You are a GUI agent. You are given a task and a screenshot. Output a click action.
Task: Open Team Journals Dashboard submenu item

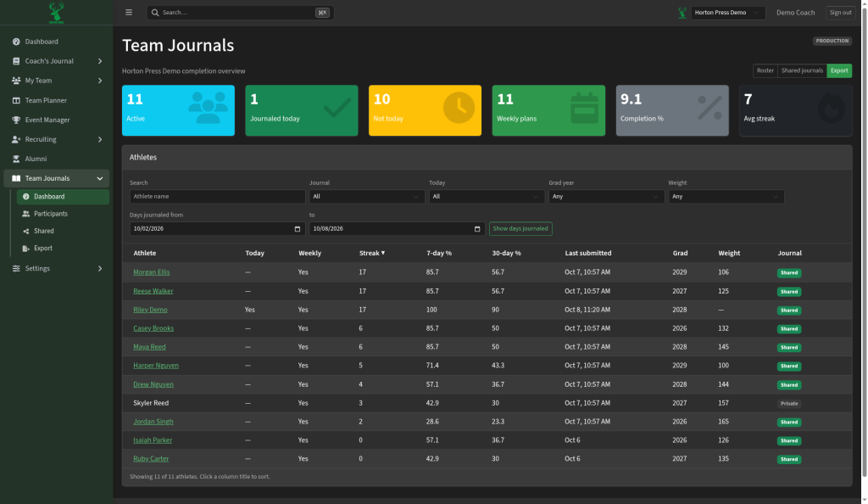(x=63, y=197)
